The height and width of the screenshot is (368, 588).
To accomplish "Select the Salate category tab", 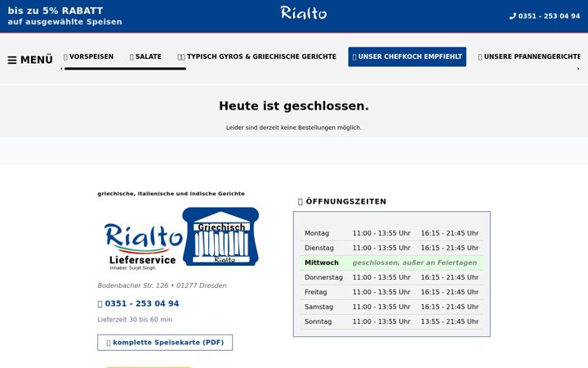I will [x=145, y=56].
